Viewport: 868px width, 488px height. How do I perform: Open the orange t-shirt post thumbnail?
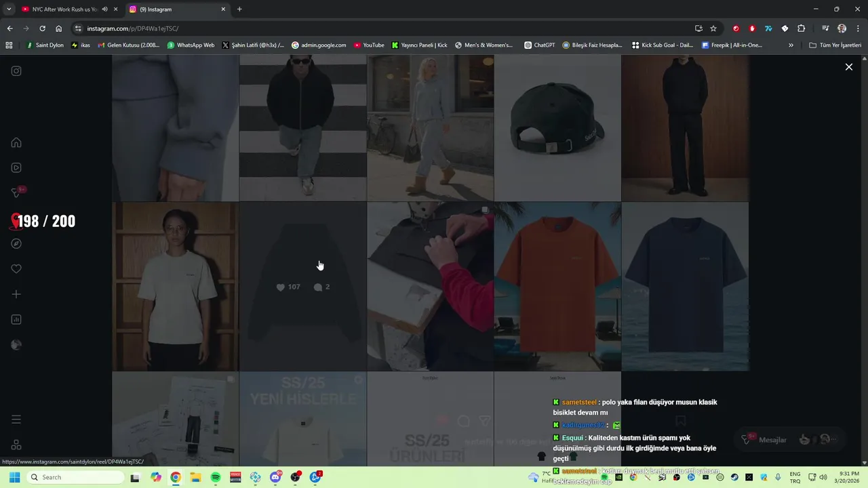tap(557, 286)
